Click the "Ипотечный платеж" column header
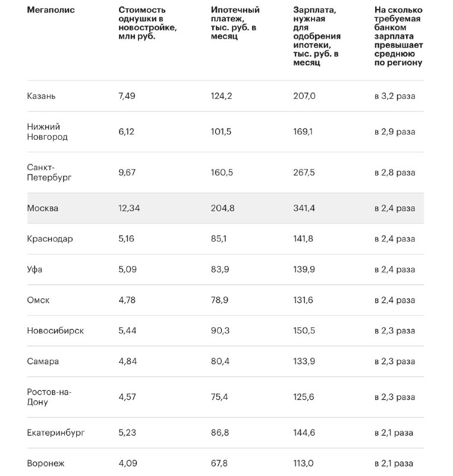This screenshot has width=453, height=476. click(x=235, y=23)
